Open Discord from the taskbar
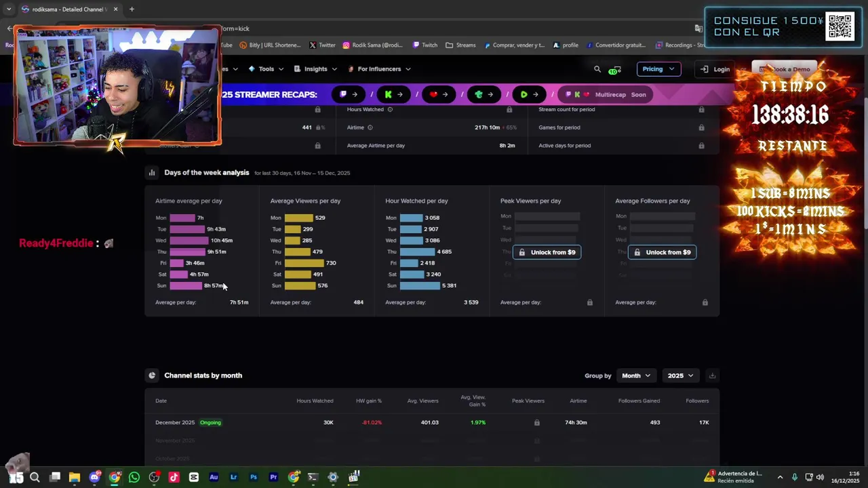The width and height of the screenshot is (868, 488). point(94,477)
